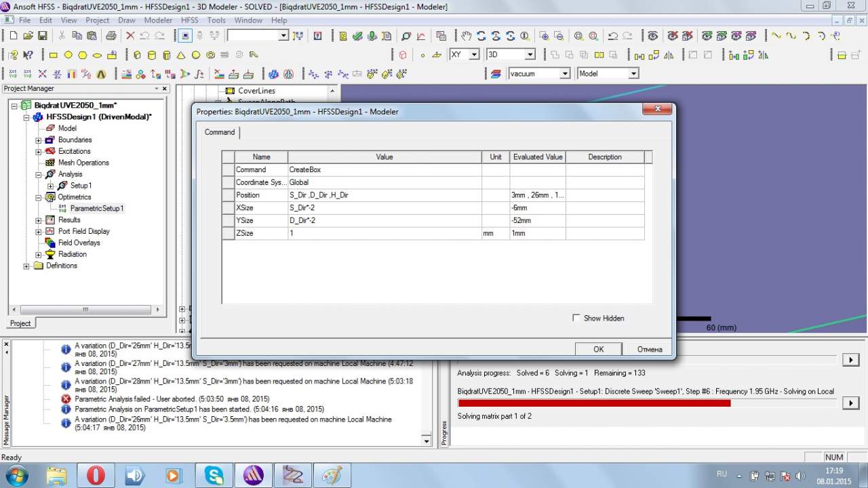Expand the Boundaries tree node
868x488 pixels.
(x=39, y=140)
